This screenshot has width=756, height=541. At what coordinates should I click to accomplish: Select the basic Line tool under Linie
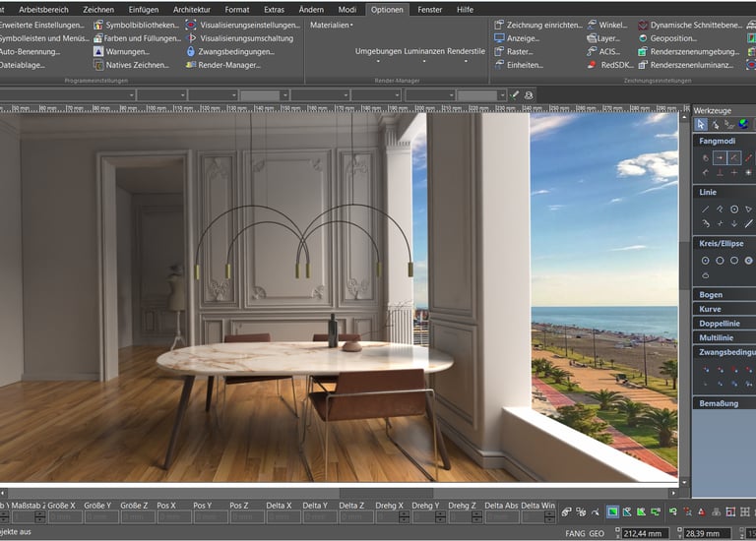[x=706, y=210]
